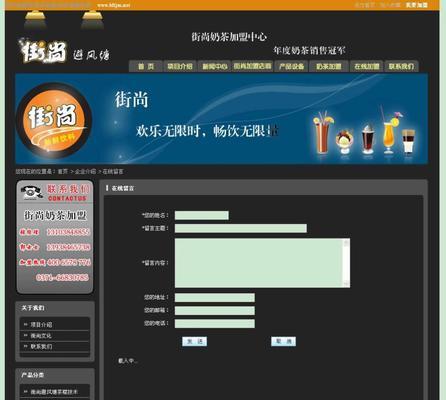This screenshot has height=400, width=446.
Task: Open the first 产品分类 sidebar link
Action: click(54, 392)
